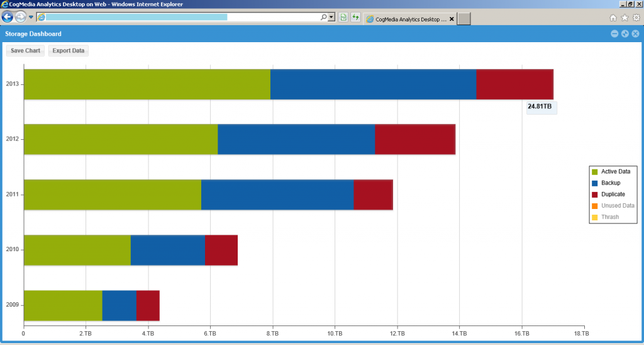Screen dimensions: 644x345
Task: Hide the Backup series via legend
Action: pos(610,183)
